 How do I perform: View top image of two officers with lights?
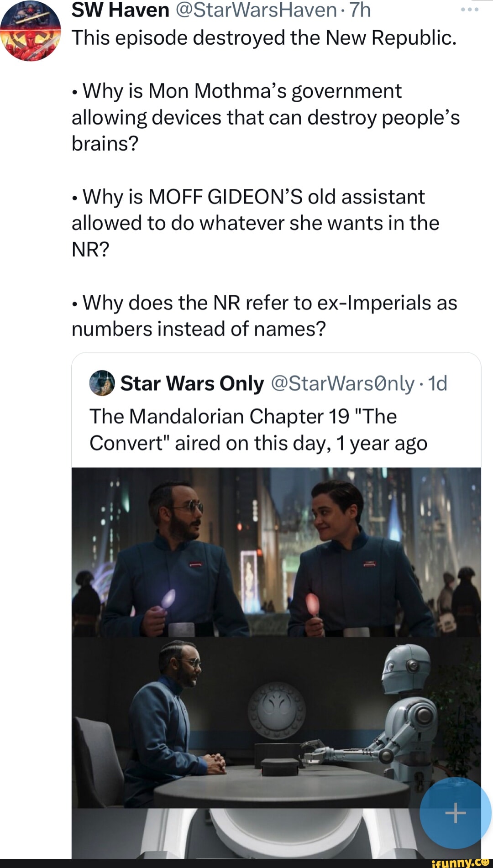pos(276,552)
